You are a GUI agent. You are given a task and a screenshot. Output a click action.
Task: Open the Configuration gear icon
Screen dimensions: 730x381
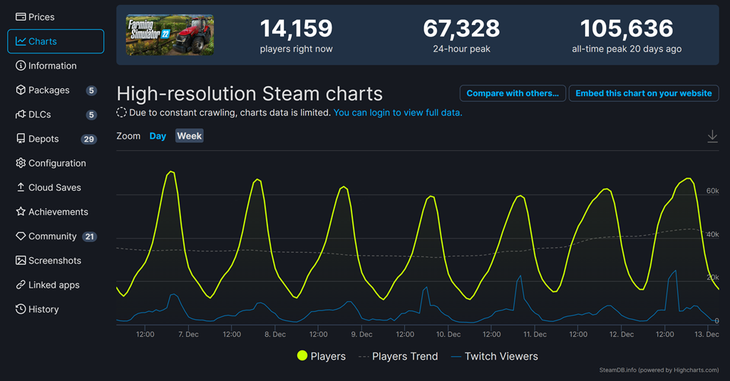pos(20,163)
